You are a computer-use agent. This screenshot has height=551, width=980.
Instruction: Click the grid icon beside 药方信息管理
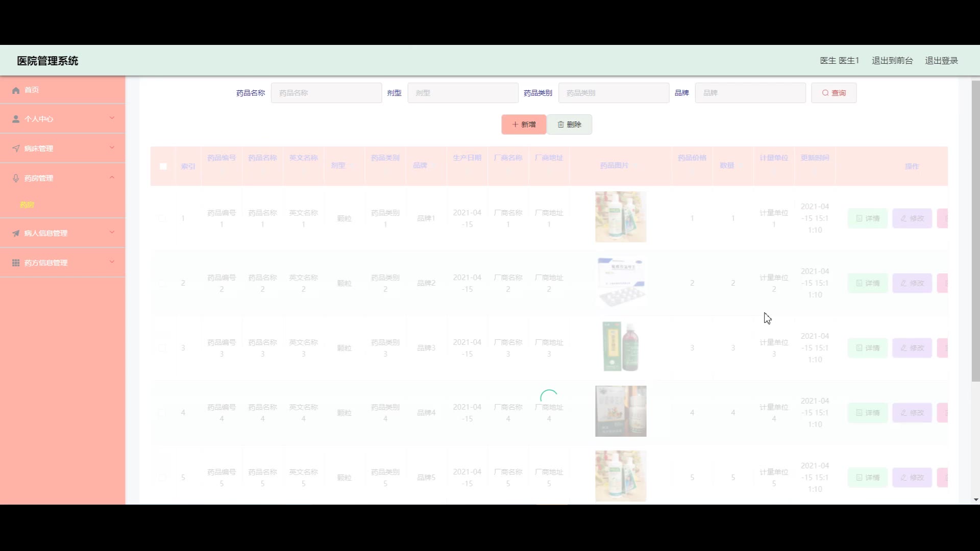[16, 263]
